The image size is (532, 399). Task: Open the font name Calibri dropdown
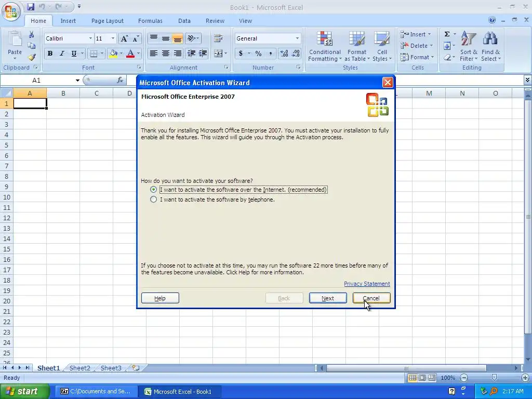[90, 38]
